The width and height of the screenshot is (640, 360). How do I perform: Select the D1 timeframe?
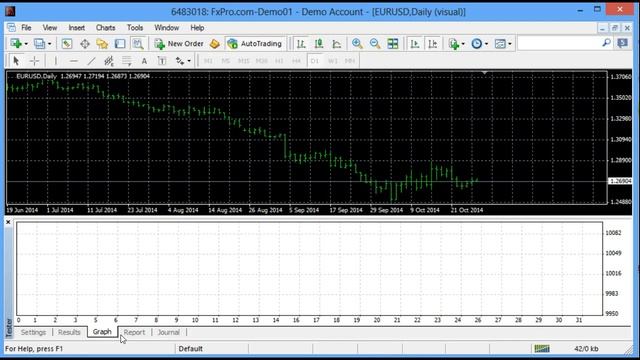314,61
